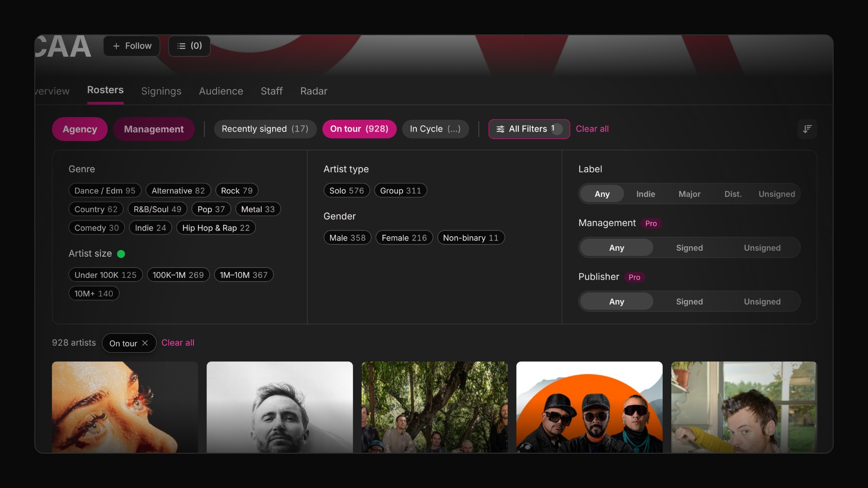The height and width of the screenshot is (488, 868).
Task: Select the Comedy 30 genre chip
Action: [x=96, y=228]
